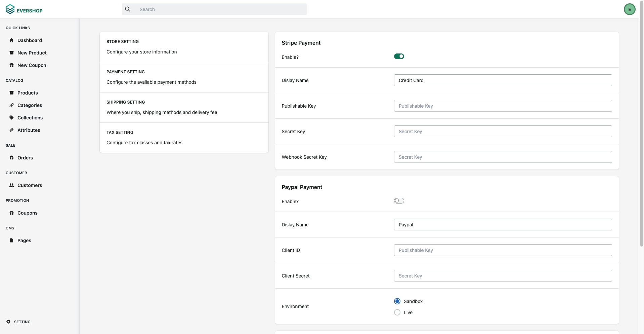The height and width of the screenshot is (334, 644).
Task: Click Stripe Display Name field
Action: [503, 80]
